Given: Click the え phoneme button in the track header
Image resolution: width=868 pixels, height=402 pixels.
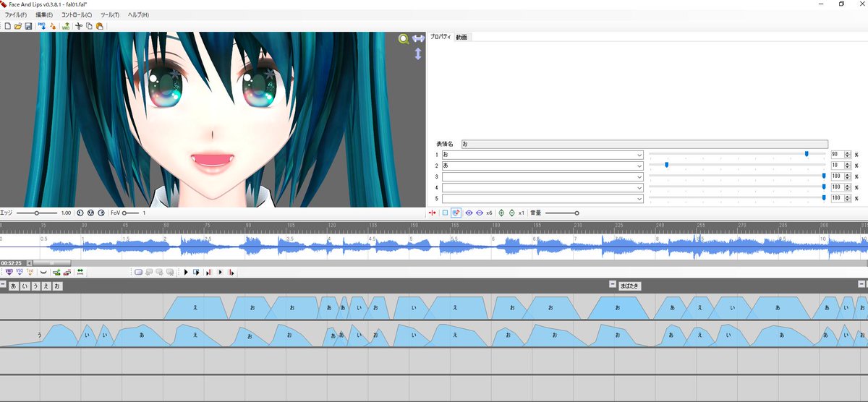Looking at the screenshot, I should [46, 286].
